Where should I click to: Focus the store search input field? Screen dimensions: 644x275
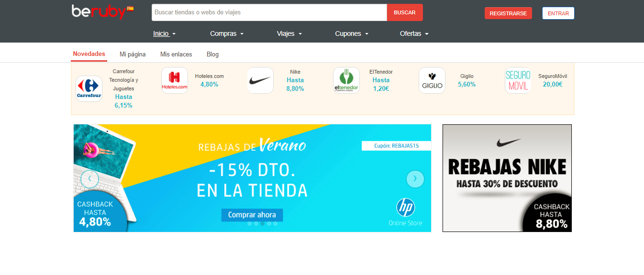(x=269, y=12)
